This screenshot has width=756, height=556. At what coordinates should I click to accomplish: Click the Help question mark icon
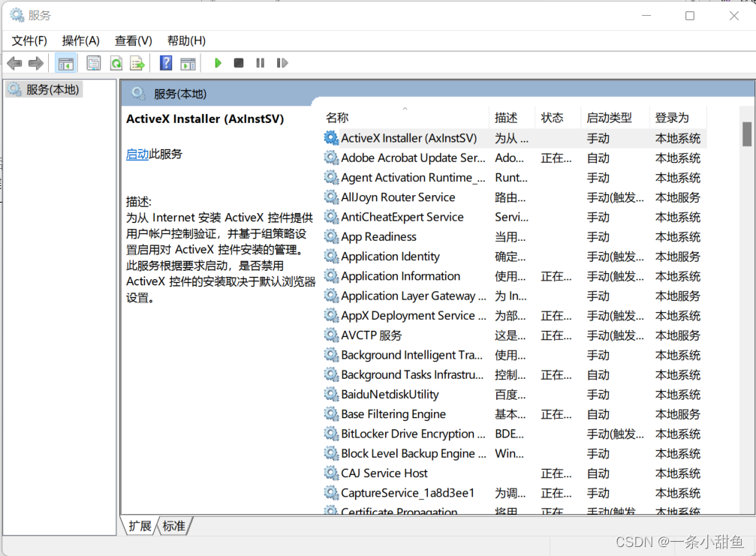tap(165, 63)
